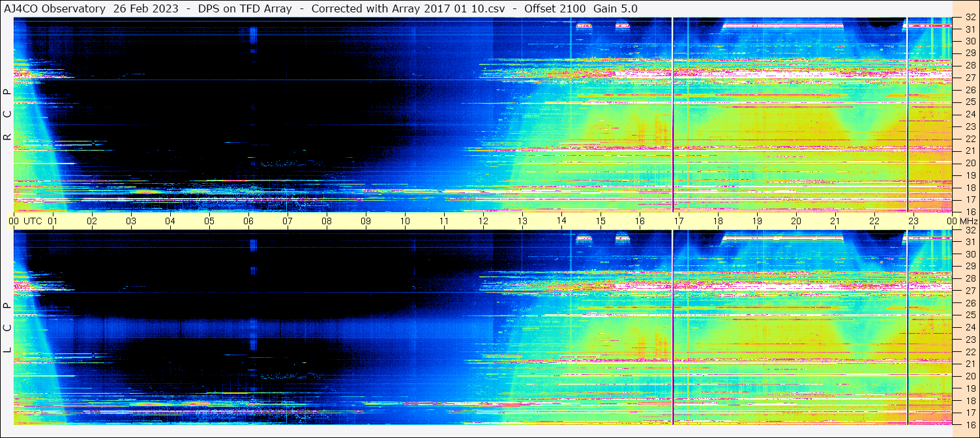This screenshot has width=980, height=438.
Task: Click the 20 MHz label of RCP panel
Action: tap(970, 163)
